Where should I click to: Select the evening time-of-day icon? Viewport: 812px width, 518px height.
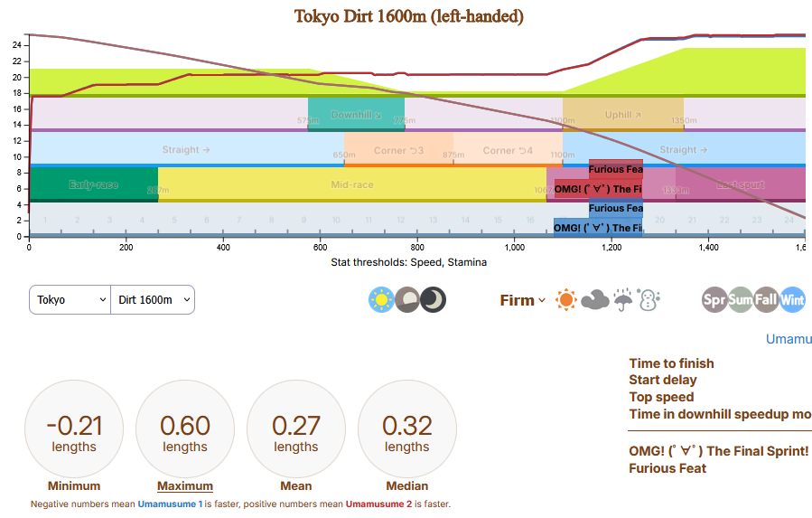(x=407, y=300)
